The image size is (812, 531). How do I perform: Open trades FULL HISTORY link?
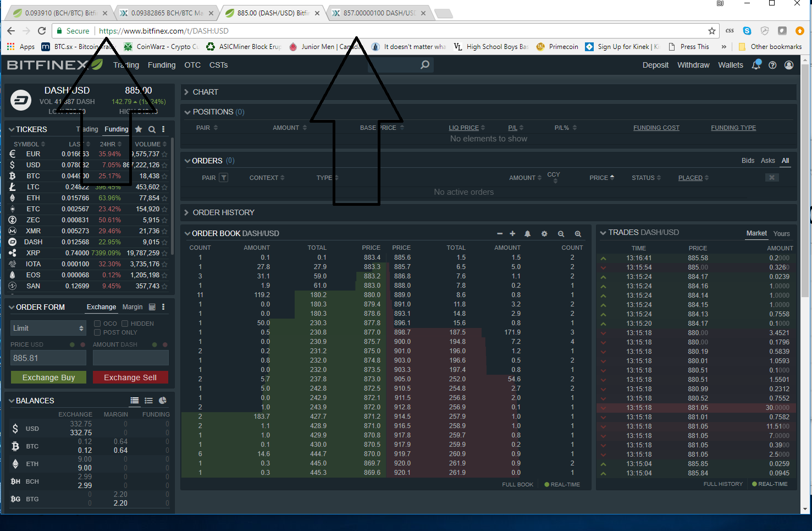(723, 484)
